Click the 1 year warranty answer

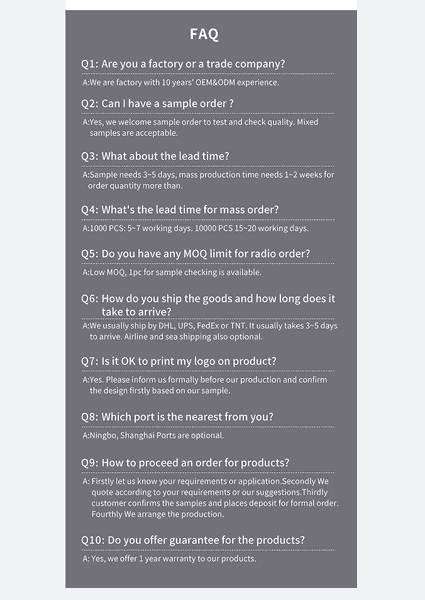click(x=169, y=559)
